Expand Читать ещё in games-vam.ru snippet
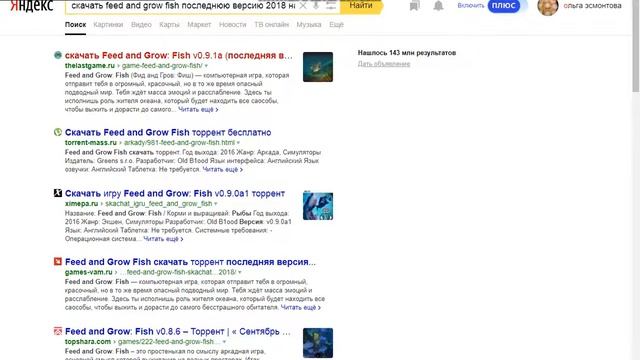Viewport: 640px width, 360px height. [300, 307]
